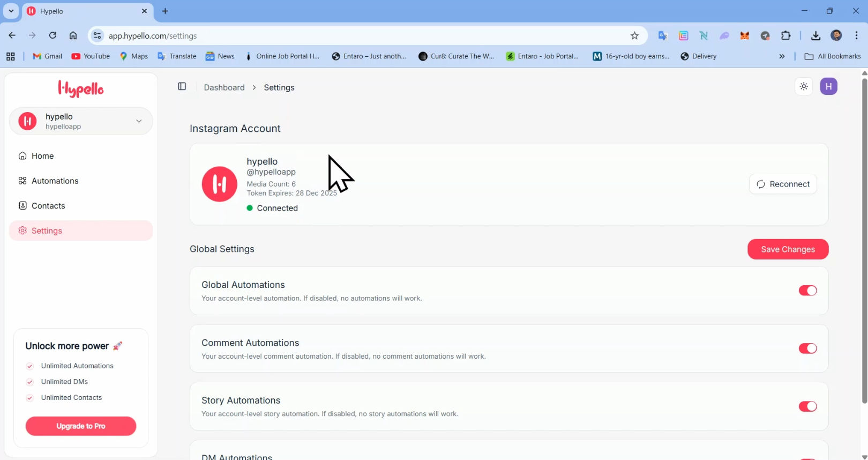
Task: Click 'Unlimited Automations' feature text
Action: [77, 366]
